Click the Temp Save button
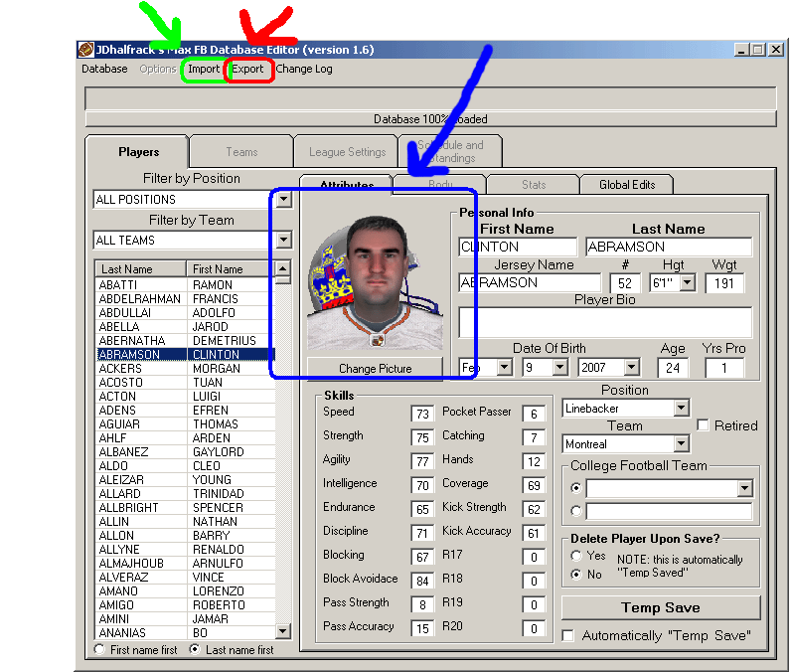Image resolution: width=791 pixels, height=672 pixels. tap(661, 607)
